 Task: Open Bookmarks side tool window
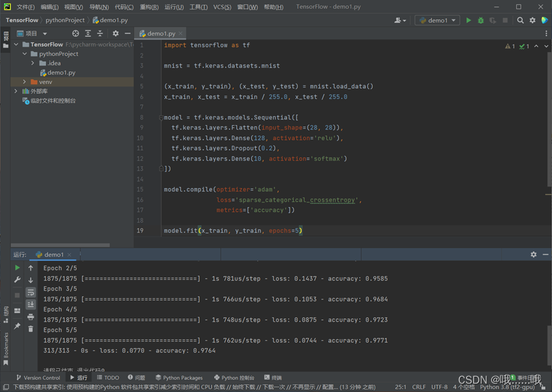pyautogui.click(x=6, y=349)
